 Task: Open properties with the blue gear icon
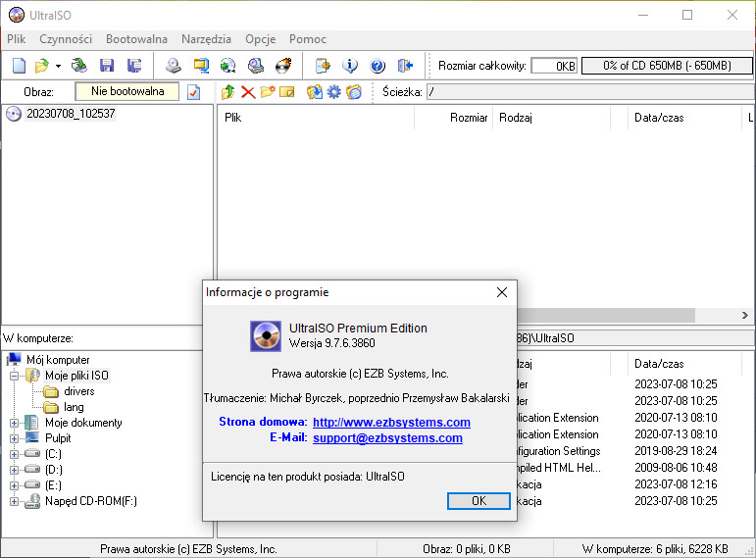[x=333, y=91]
